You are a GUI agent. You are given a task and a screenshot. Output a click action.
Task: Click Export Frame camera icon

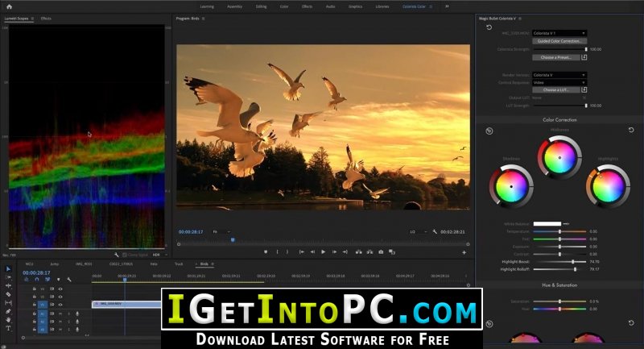coord(381,252)
